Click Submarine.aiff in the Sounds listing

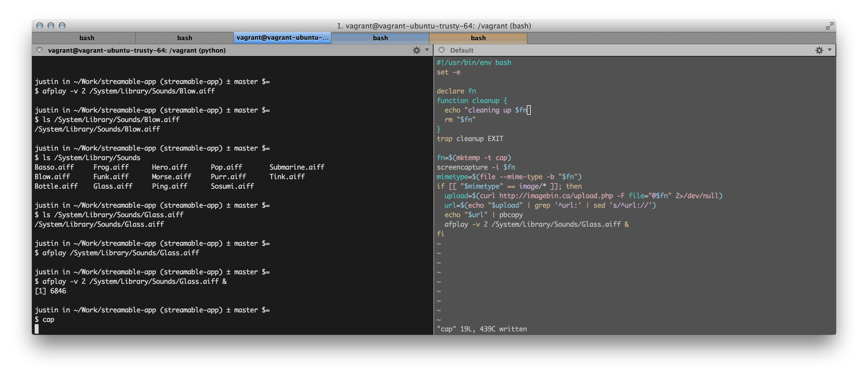[297, 167]
